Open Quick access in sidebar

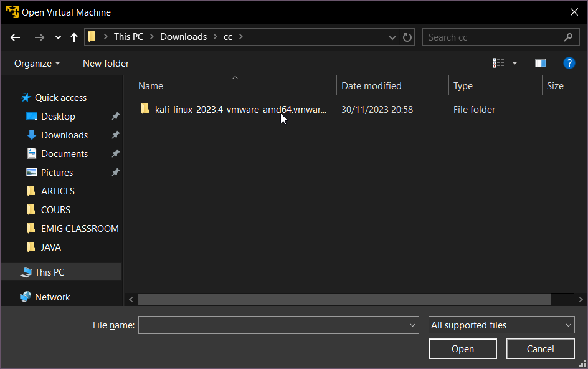(61, 98)
